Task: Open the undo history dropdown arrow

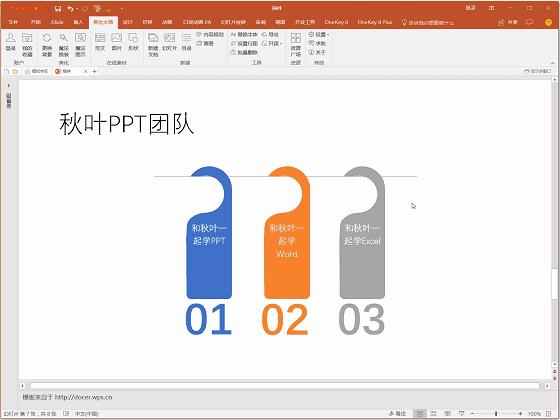Action: (77, 9)
